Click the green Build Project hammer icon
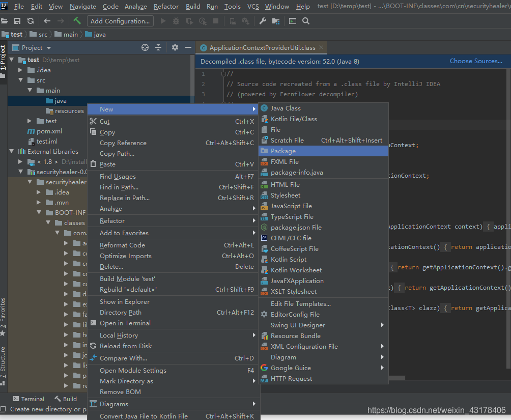Image resolution: width=511 pixels, height=420 pixels. tap(77, 21)
